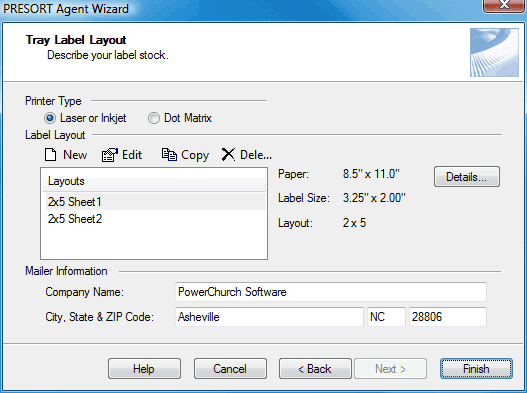Close the PRESORT Agent Wizard window
This screenshot has height=393, width=527.
click(x=503, y=5)
